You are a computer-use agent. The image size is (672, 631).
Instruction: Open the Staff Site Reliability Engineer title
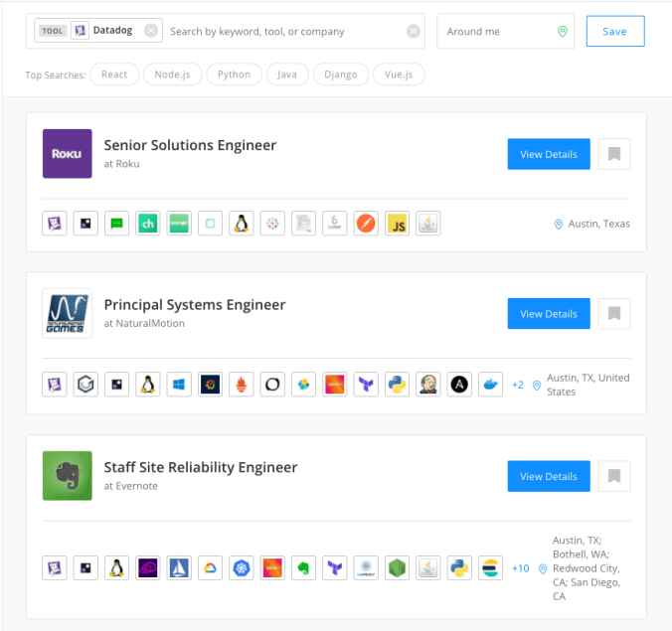(x=201, y=467)
